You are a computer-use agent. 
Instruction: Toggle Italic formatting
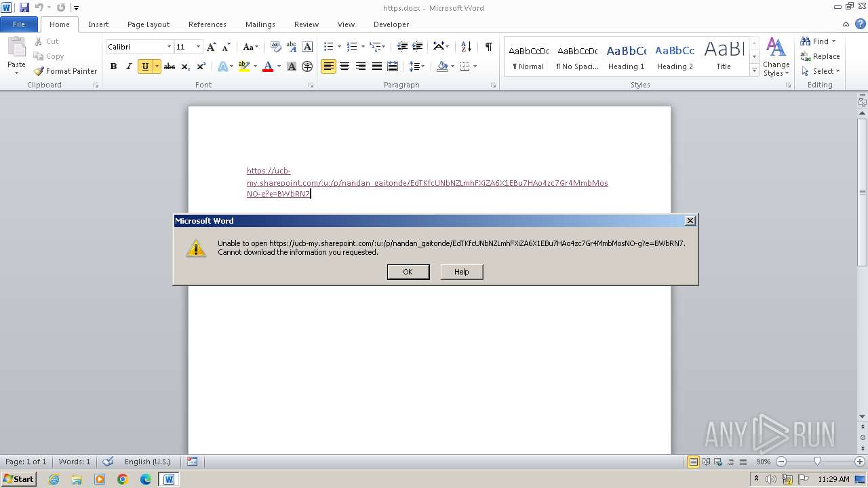pyautogui.click(x=129, y=66)
